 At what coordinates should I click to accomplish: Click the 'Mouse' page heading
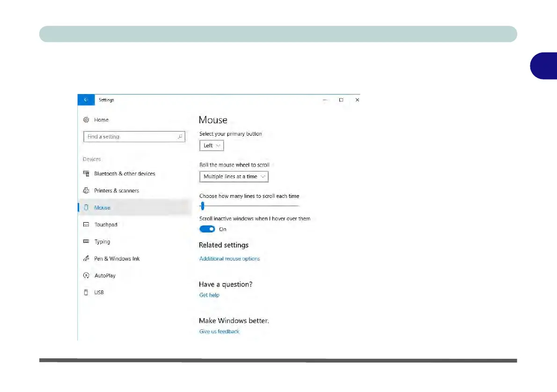[x=213, y=120]
